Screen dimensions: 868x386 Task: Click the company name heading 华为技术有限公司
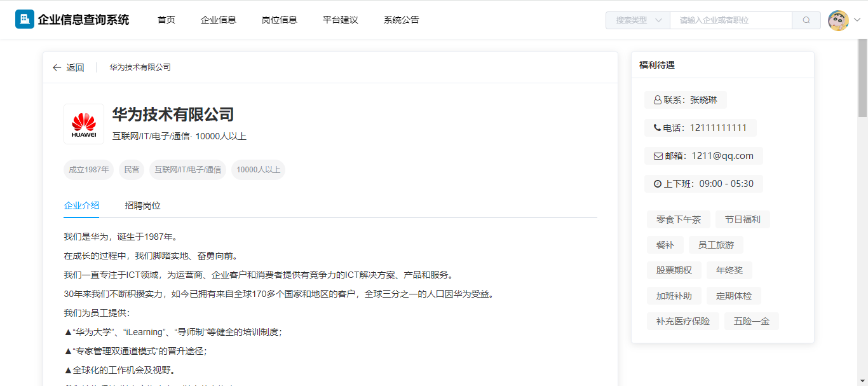(x=173, y=114)
